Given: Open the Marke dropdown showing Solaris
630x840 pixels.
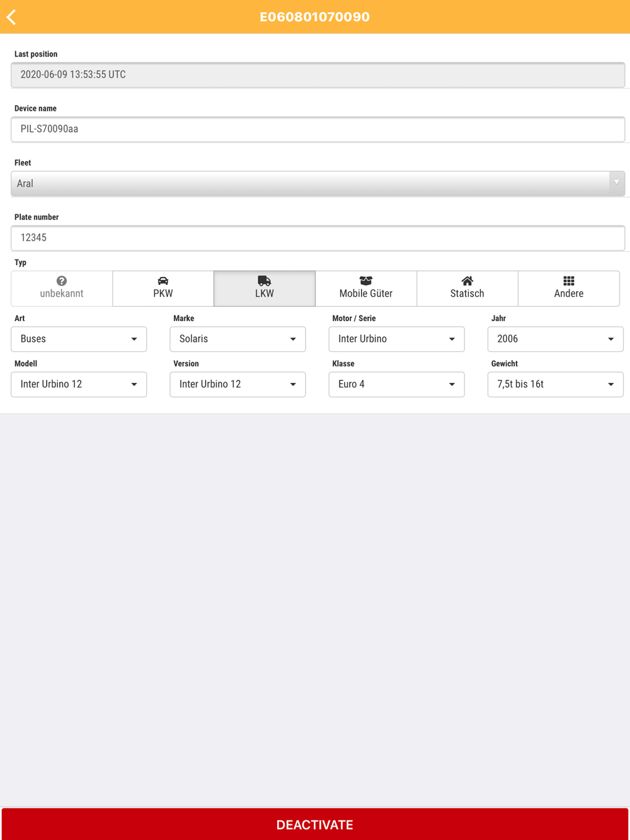Looking at the screenshot, I should (x=238, y=339).
